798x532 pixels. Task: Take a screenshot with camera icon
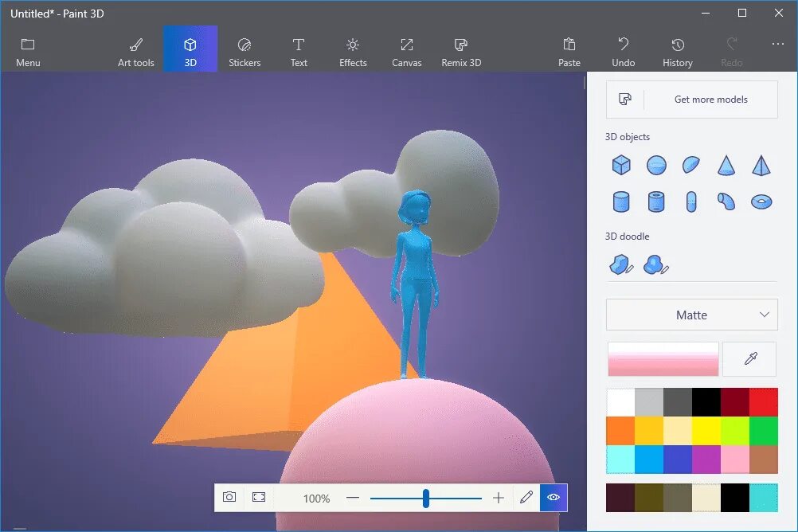pos(229,498)
